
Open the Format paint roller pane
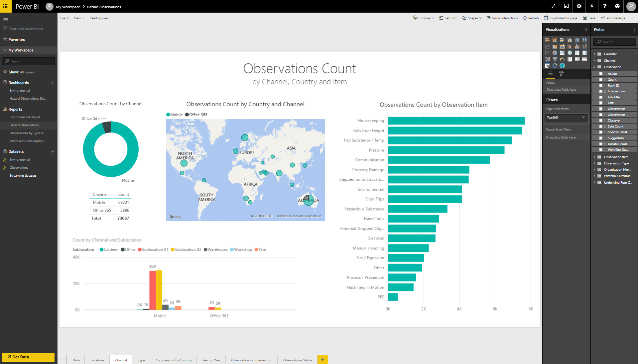click(561, 74)
